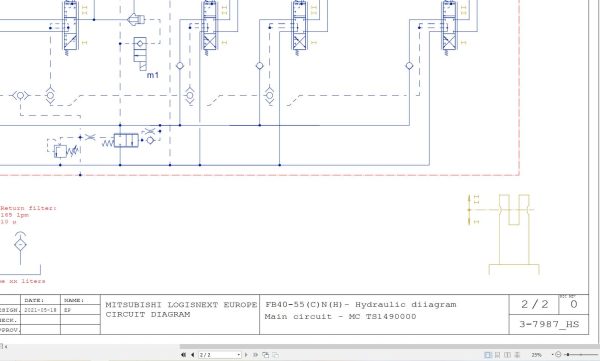This screenshot has width=600, height=361.
Task: Click the revision number '0' in title block
Action: click(574, 305)
